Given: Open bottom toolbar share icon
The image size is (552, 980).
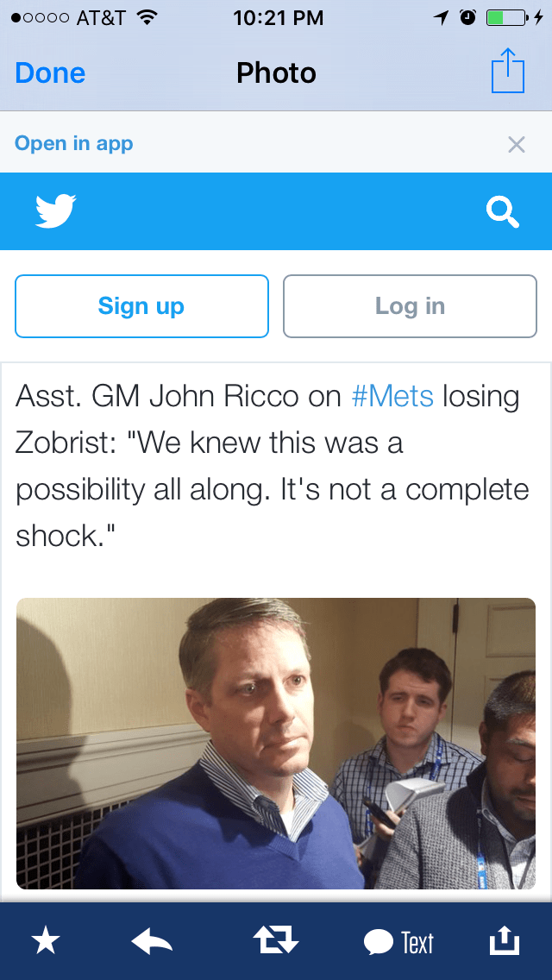Looking at the screenshot, I should point(505,941).
